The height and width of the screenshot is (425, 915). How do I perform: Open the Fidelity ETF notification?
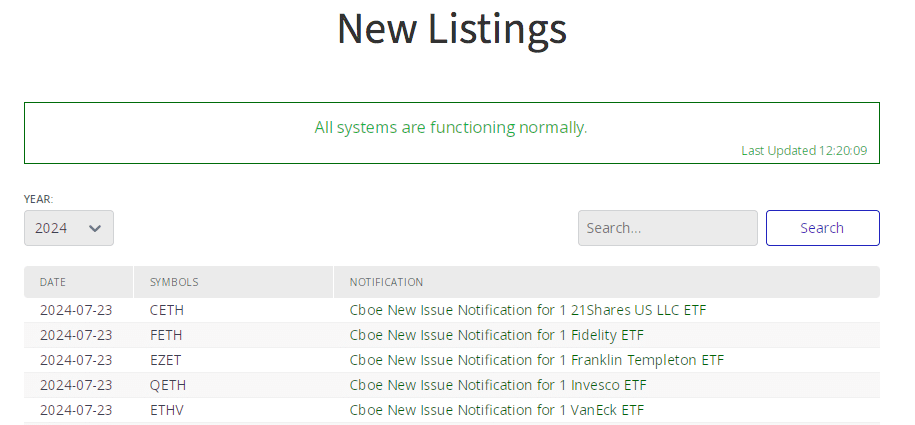(x=497, y=335)
